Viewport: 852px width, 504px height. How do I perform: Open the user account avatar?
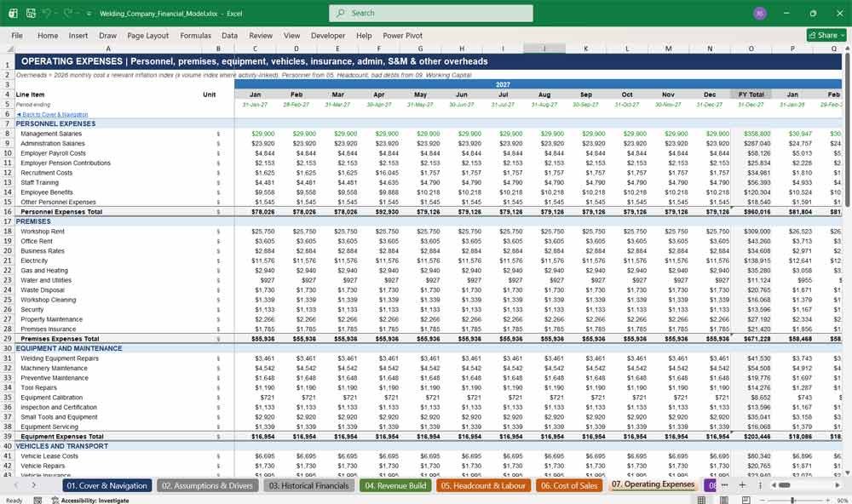[x=760, y=13]
